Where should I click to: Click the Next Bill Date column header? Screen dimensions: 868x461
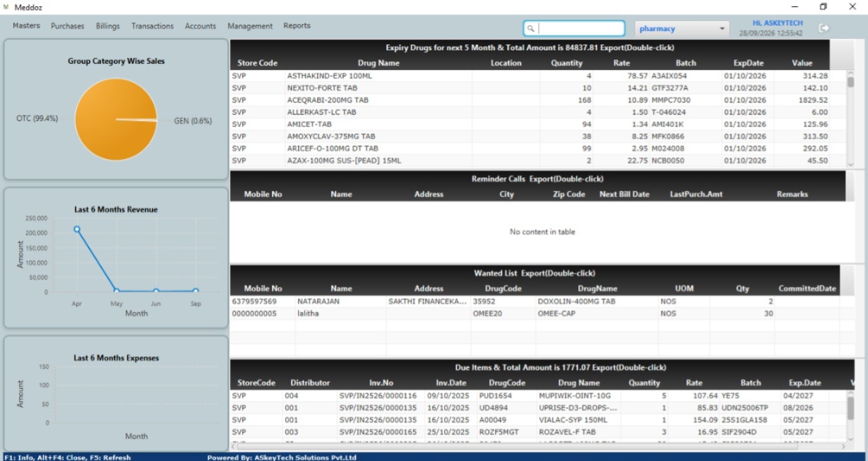pos(624,194)
